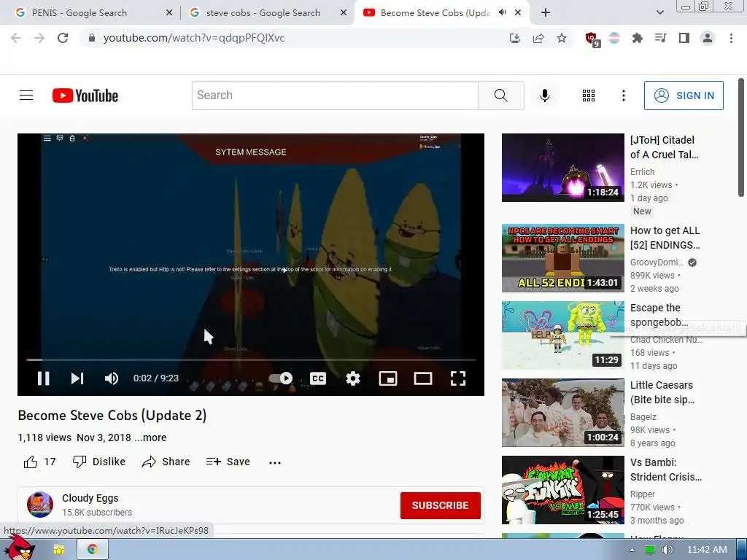The height and width of the screenshot is (560, 747).
Task: Toggle the browser side panel
Action: pyautogui.click(x=684, y=38)
